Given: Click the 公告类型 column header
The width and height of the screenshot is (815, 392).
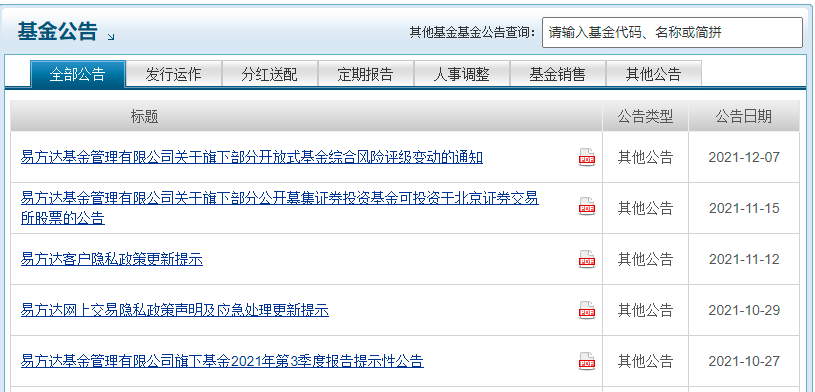Looking at the screenshot, I should (x=645, y=116).
